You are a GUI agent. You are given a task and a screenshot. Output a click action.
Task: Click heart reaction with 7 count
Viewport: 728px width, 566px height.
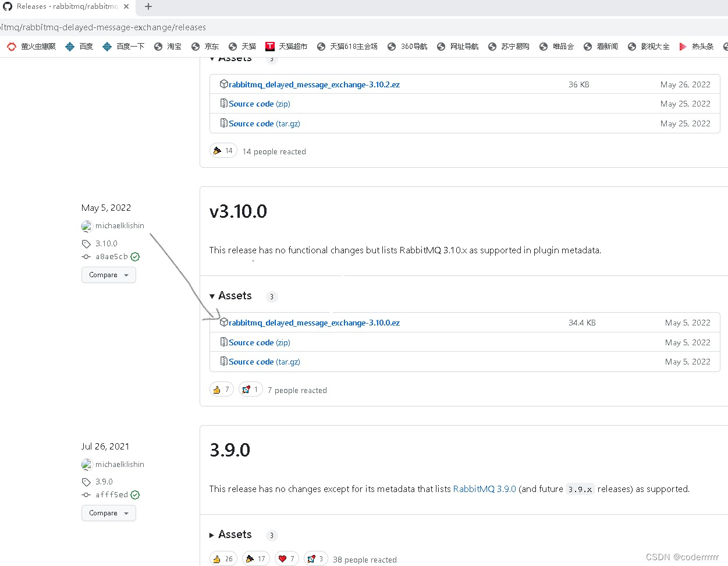tap(287, 558)
